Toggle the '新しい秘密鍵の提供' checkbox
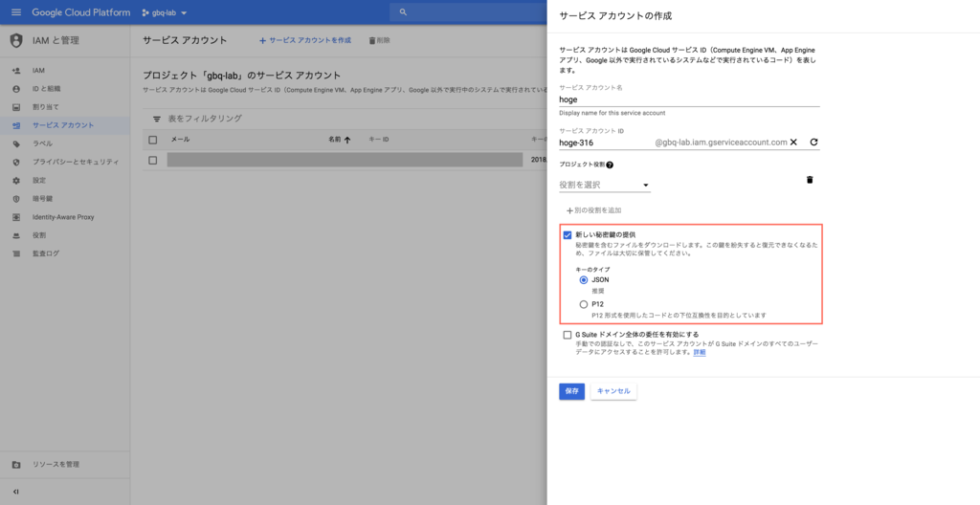Screen dimensions: 980x505 point(568,235)
